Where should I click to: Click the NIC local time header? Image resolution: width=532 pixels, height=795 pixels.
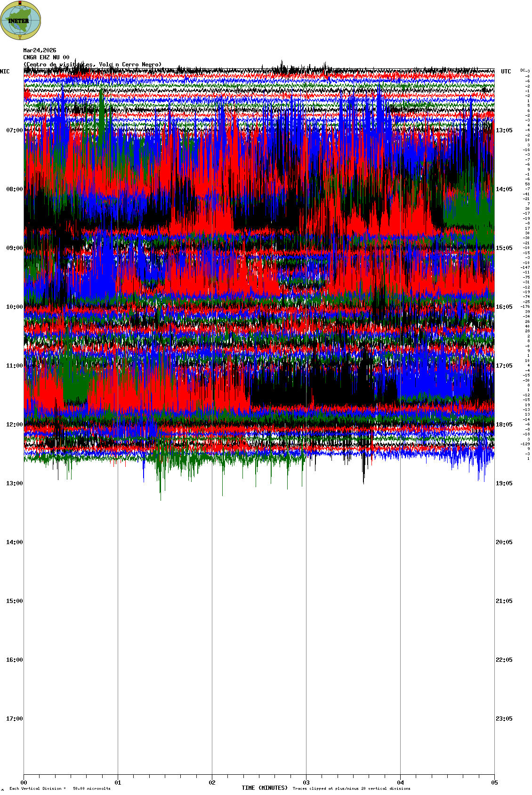tap(5, 72)
